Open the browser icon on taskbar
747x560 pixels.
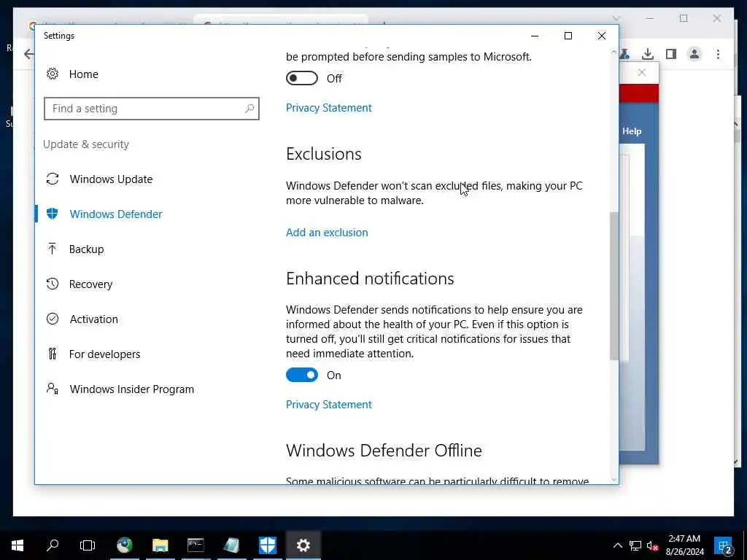(x=125, y=545)
